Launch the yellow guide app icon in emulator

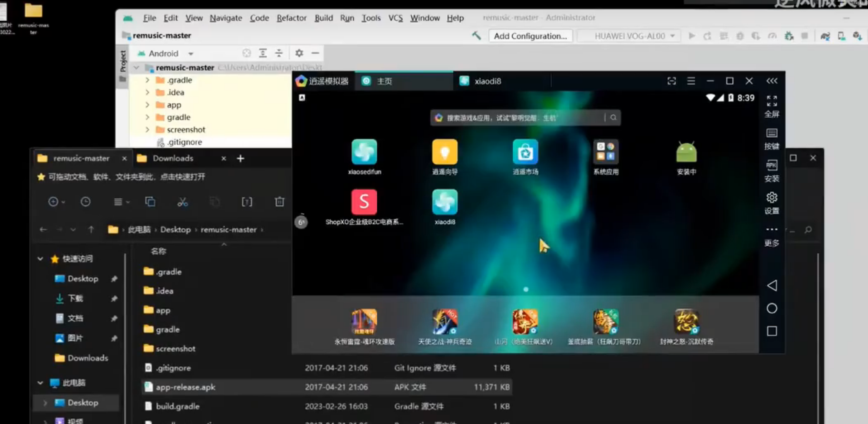pos(445,152)
